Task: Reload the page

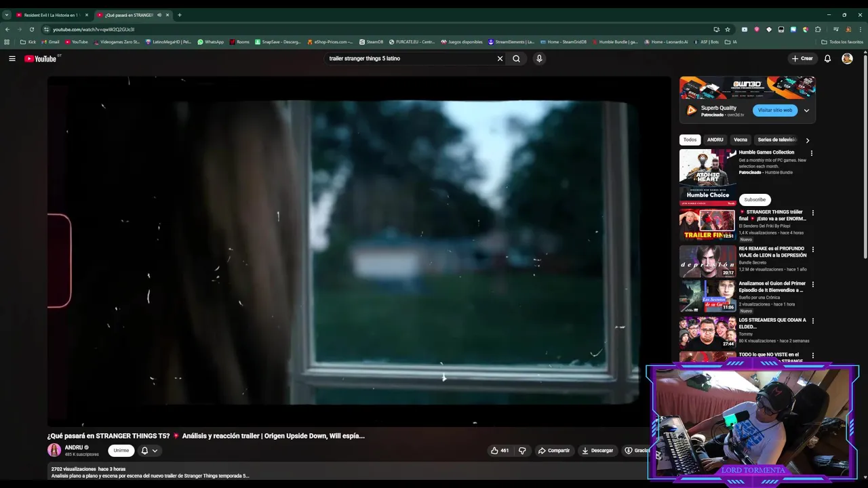Action: coord(31,29)
